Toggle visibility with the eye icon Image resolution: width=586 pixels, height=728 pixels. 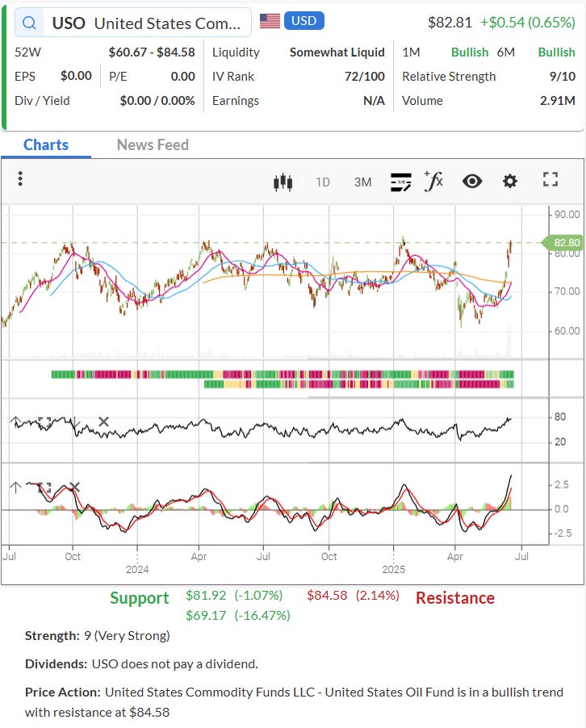(472, 181)
